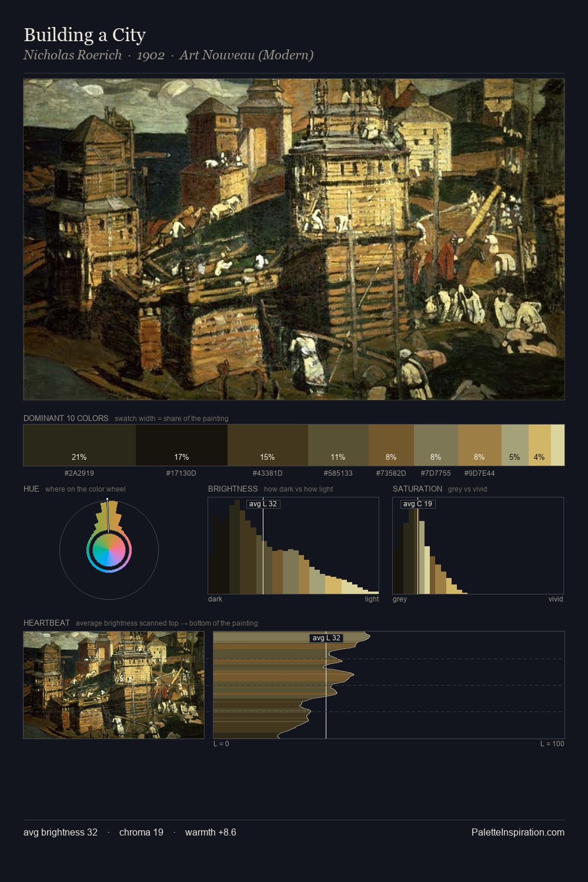Click the SATURATION section heading
Viewport: 588px width, 882px height.
[x=417, y=489]
